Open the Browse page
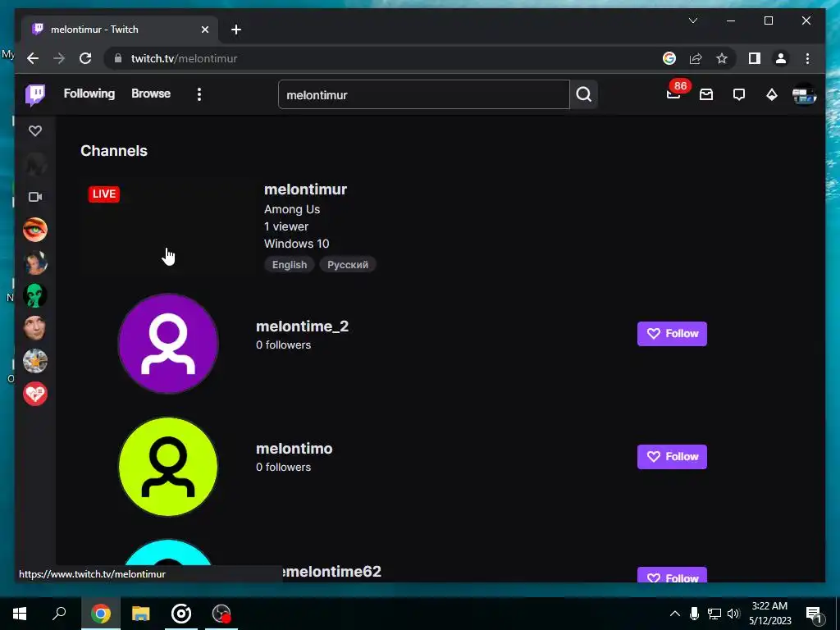840x630 pixels. click(151, 94)
